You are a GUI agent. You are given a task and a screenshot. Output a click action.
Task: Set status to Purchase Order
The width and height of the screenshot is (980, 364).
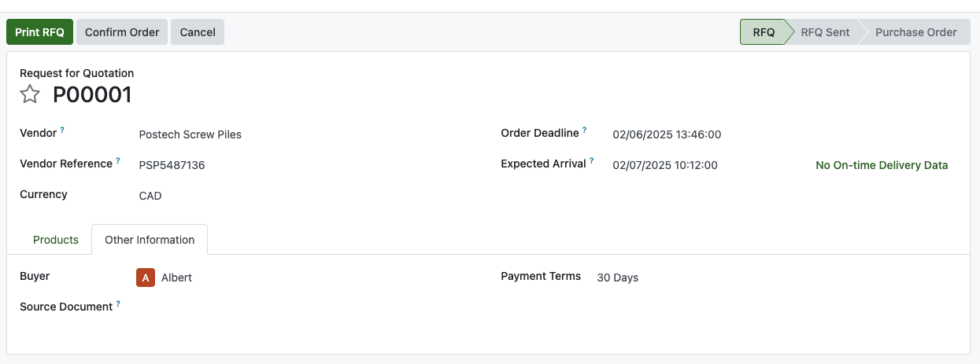coord(915,32)
